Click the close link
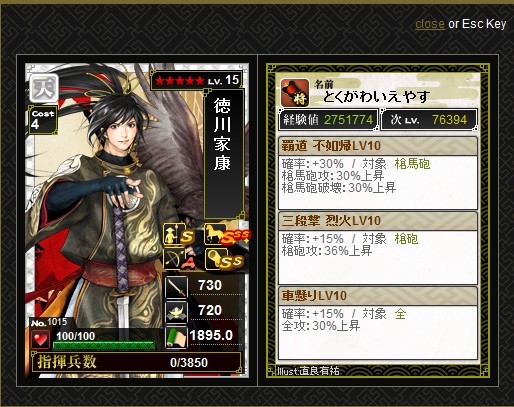 coord(430,24)
